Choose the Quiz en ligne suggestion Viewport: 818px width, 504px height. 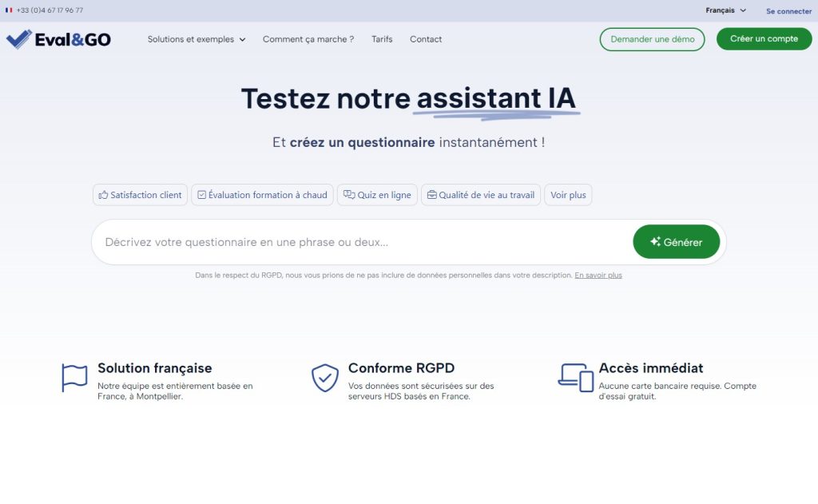(377, 195)
